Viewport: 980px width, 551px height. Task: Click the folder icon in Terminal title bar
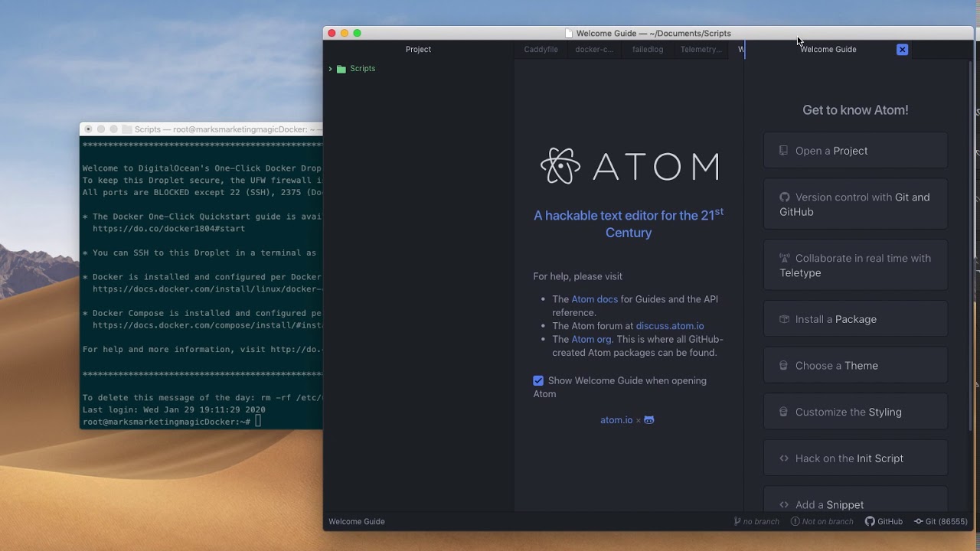127,129
